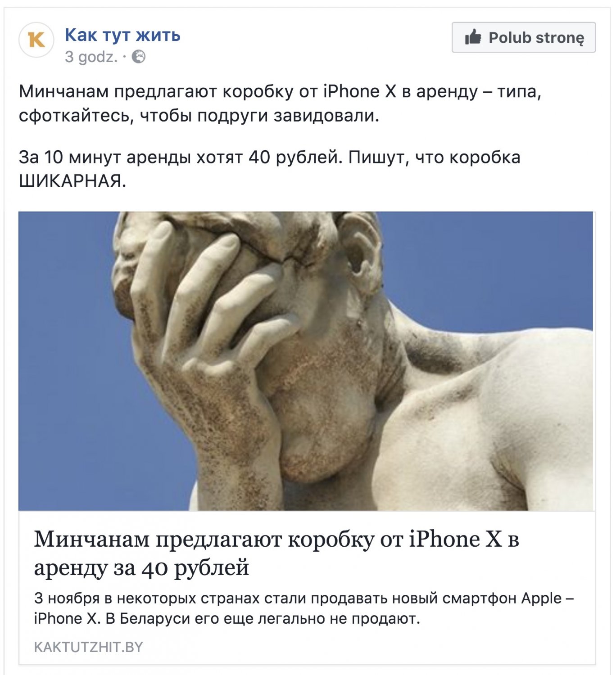This screenshot has height=675, width=616.
Task: Click blue sky left of statue's hand
Action: pos(68,360)
